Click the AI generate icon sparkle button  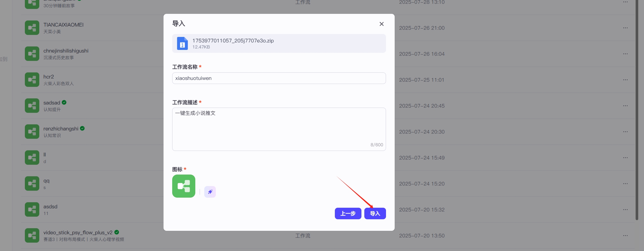210,192
